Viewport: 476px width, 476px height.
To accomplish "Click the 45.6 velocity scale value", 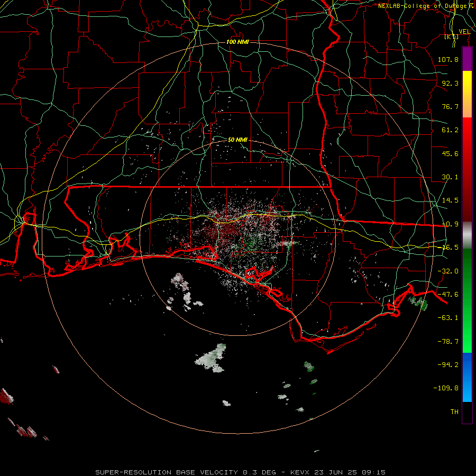I will pos(450,153).
